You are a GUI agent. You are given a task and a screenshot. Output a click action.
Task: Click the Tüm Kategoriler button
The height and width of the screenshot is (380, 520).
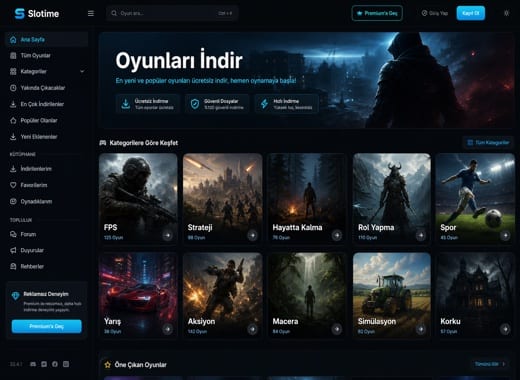point(488,143)
